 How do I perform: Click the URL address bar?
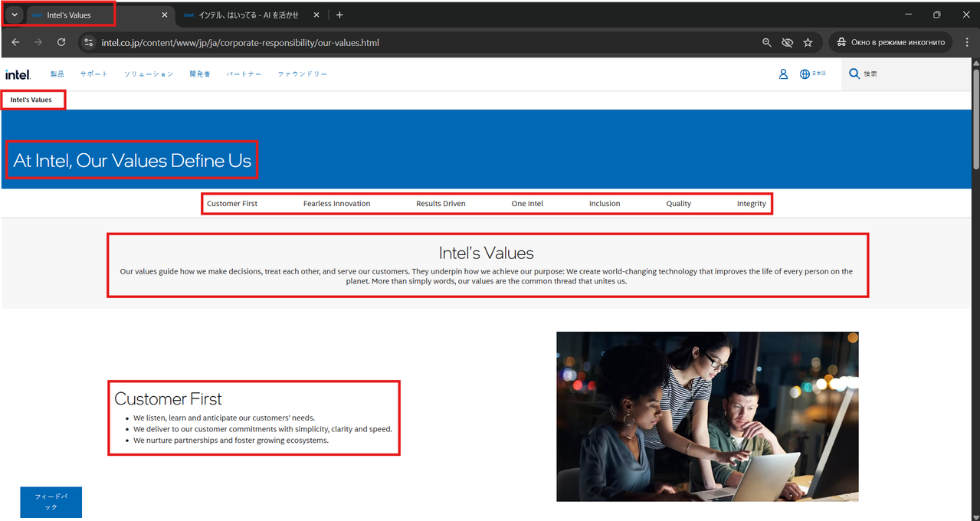pyautogui.click(x=421, y=42)
